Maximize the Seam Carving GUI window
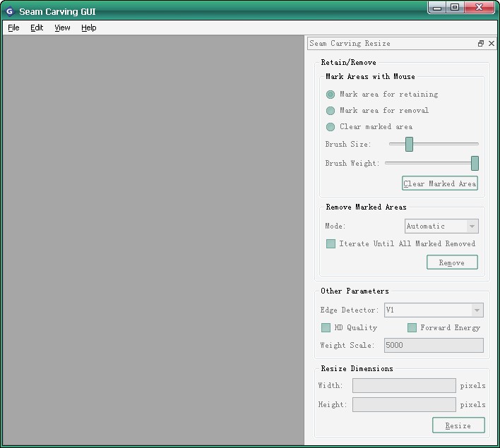500x448 pixels. (x=455, y=8)
